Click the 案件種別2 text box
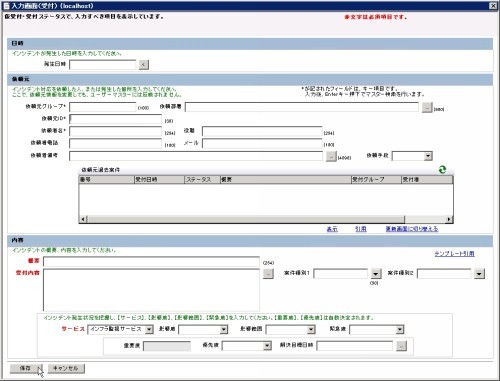Screen dimensions: 500x381 [444, 274]
